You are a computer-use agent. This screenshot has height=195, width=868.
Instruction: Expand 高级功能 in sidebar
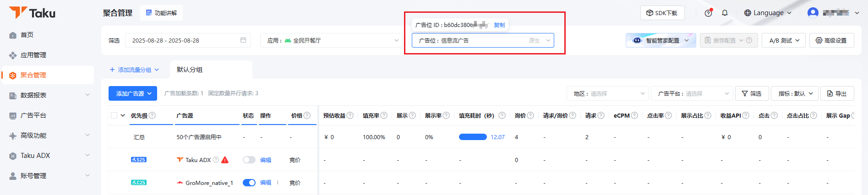(x=48, y=135)
